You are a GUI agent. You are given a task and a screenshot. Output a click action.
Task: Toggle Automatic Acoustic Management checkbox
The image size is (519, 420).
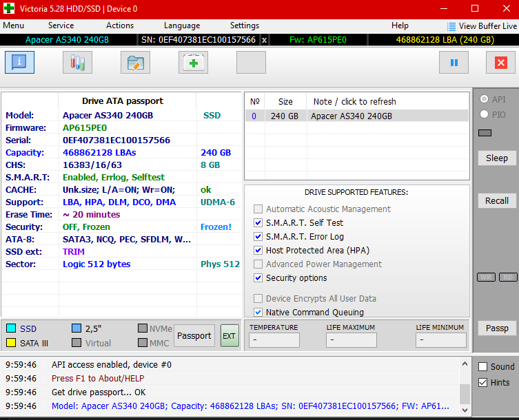point(258,209)
